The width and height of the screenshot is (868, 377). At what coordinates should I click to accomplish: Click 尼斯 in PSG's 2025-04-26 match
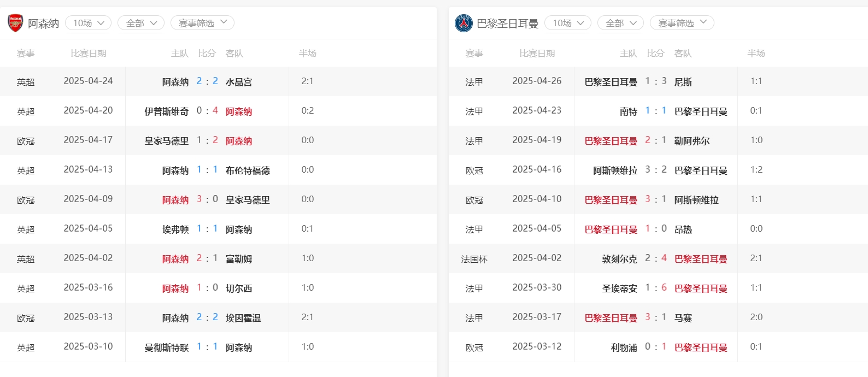click(x=683, y=82)
